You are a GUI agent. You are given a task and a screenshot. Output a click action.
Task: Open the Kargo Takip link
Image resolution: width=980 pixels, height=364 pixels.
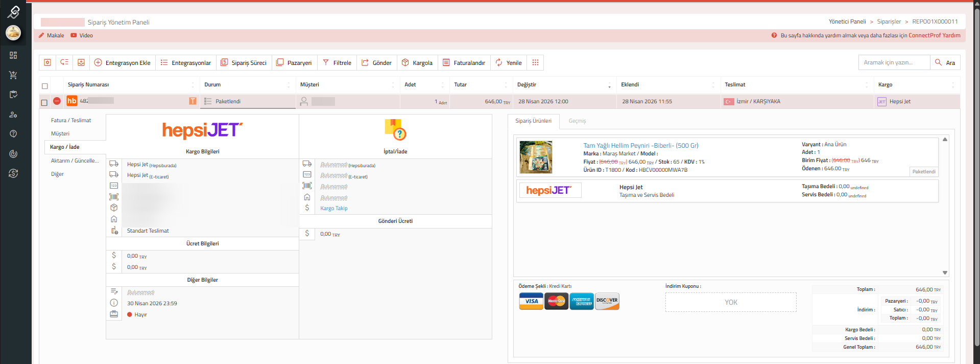334,209
